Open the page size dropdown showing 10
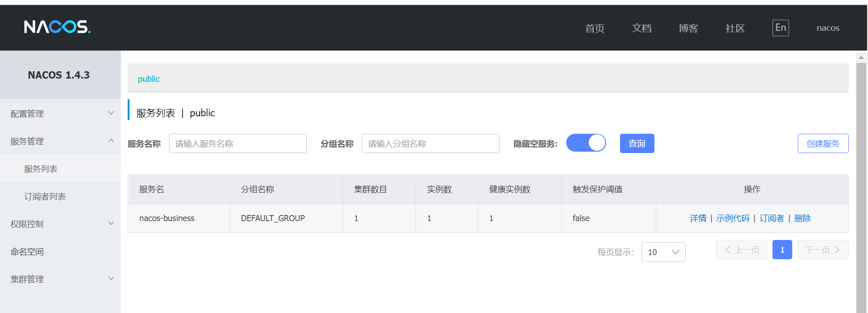The image size is (868, 313). click(x=663, y=252)
